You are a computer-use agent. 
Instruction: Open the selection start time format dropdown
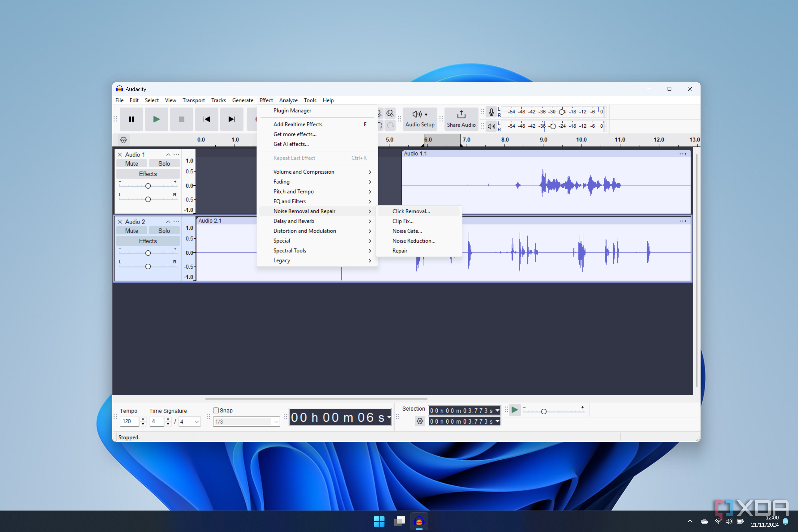497,411
